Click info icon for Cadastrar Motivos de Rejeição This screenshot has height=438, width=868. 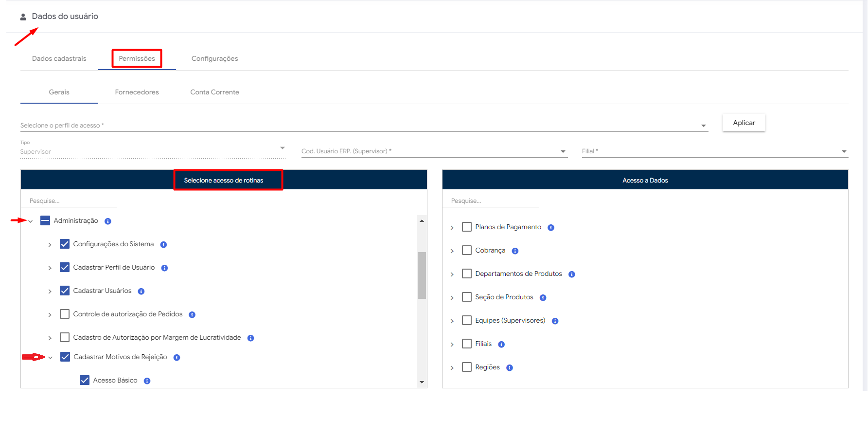tap(177, 358)
